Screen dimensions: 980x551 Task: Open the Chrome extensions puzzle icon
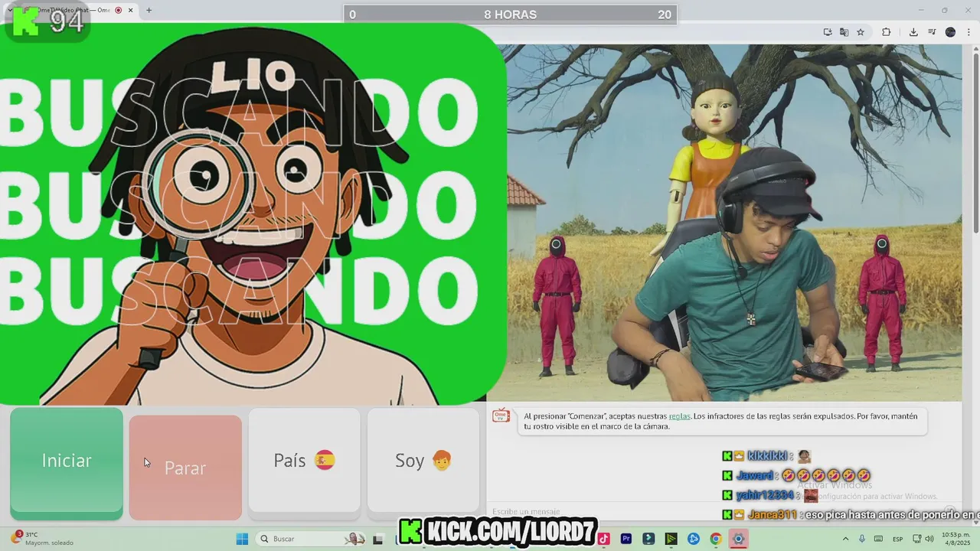pos(887,32)
